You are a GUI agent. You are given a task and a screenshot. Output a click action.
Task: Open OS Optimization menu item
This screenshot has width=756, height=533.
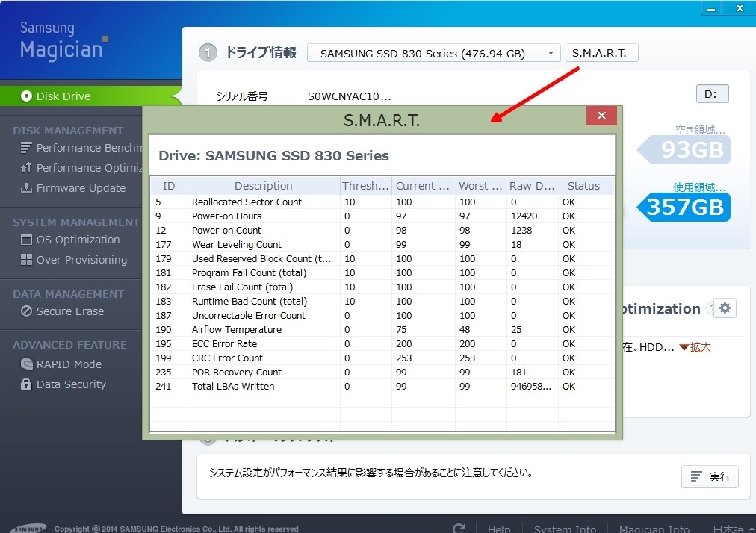pos(70,240)
